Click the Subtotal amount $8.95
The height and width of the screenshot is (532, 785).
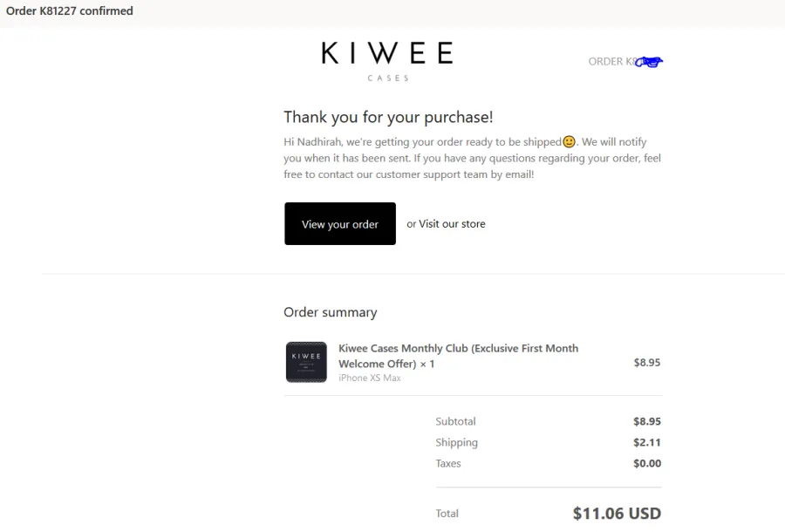click(x=647, y=421)
